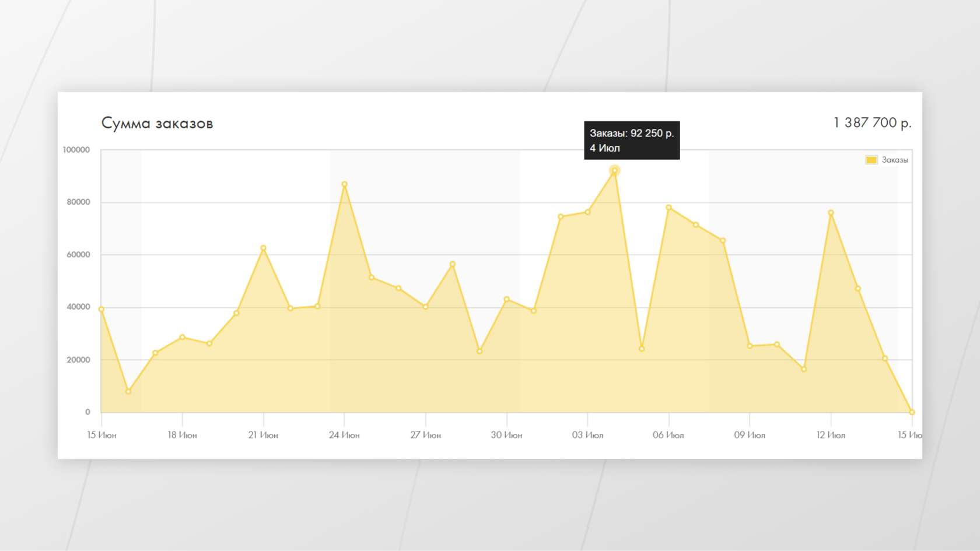Click the 06 Июл x-axis label
This screenshot has width=980, height=551.
pos(668,435)
